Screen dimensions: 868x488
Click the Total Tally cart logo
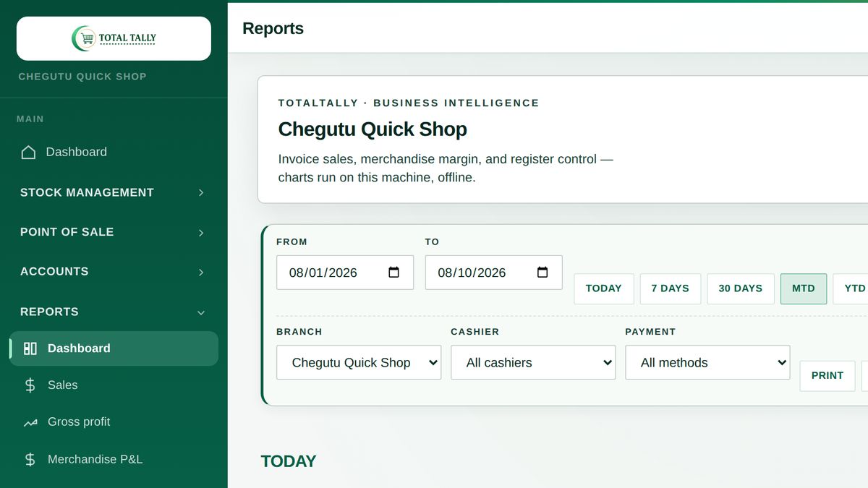(114, 38)
